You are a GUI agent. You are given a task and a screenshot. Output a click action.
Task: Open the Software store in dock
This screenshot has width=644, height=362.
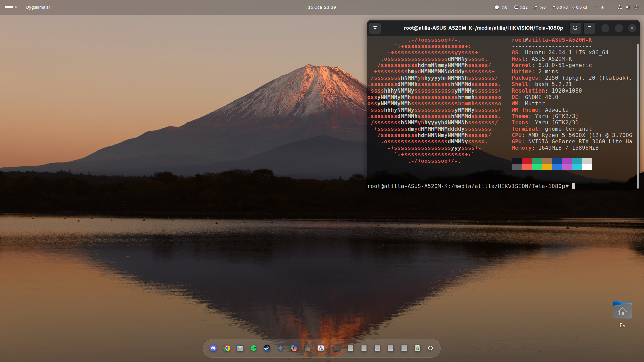321,348
